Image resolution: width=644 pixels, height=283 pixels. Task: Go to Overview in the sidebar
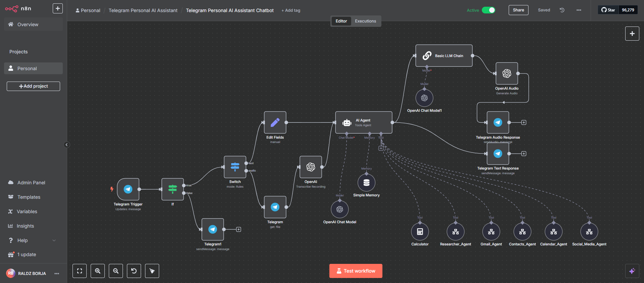[x=33, y=25]
